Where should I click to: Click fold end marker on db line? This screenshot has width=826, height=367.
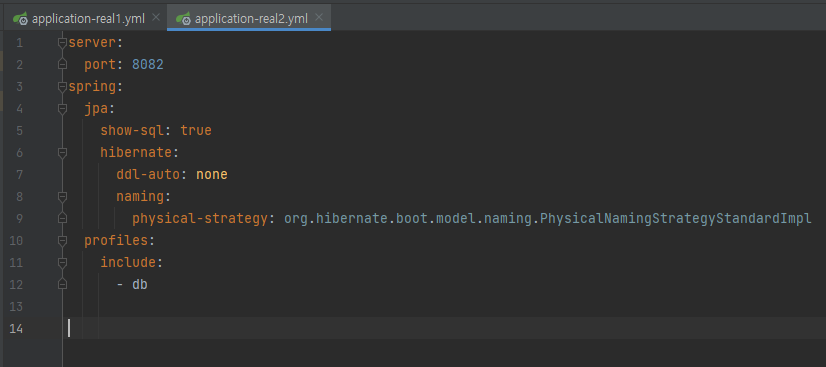coord(63,284)
